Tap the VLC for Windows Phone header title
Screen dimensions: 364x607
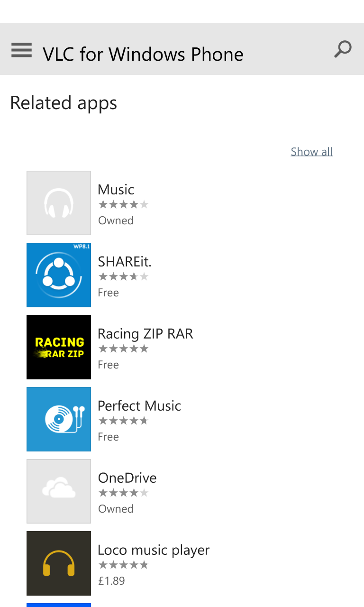pos(143,54)
